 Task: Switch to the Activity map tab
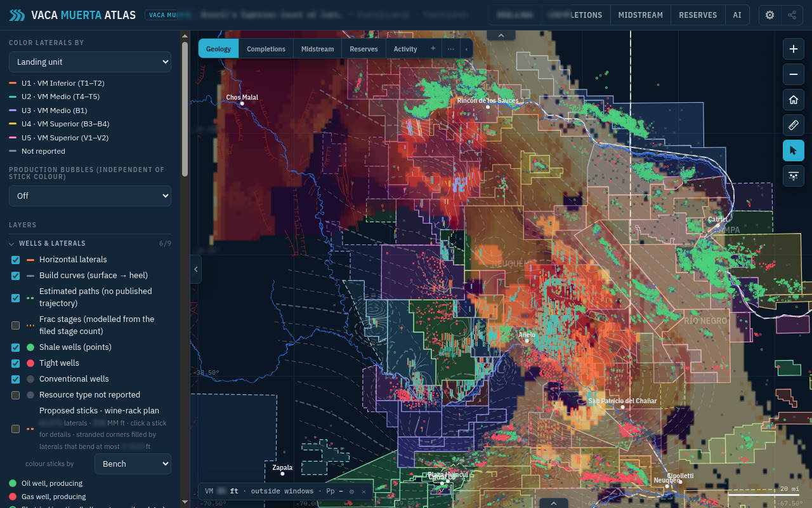tap(405, 49)
